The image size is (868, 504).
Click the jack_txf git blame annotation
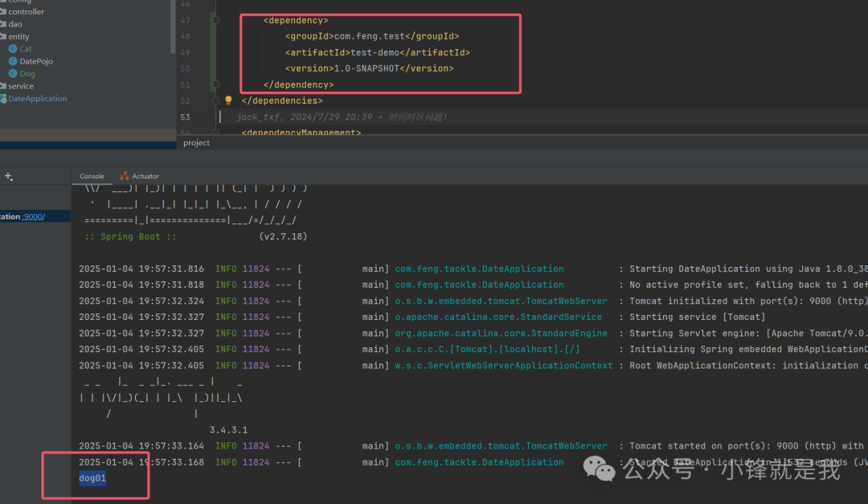(342, 117)
